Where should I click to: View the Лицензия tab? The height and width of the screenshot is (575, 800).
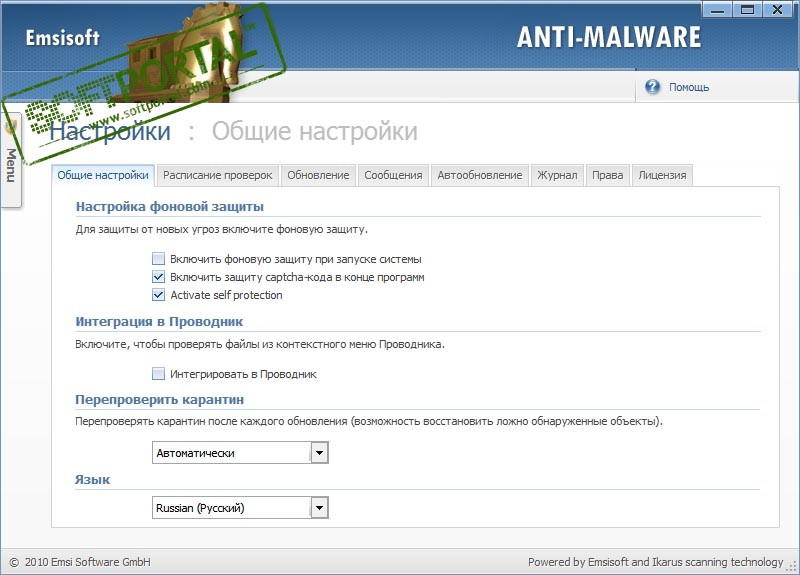tap(662, 175)
